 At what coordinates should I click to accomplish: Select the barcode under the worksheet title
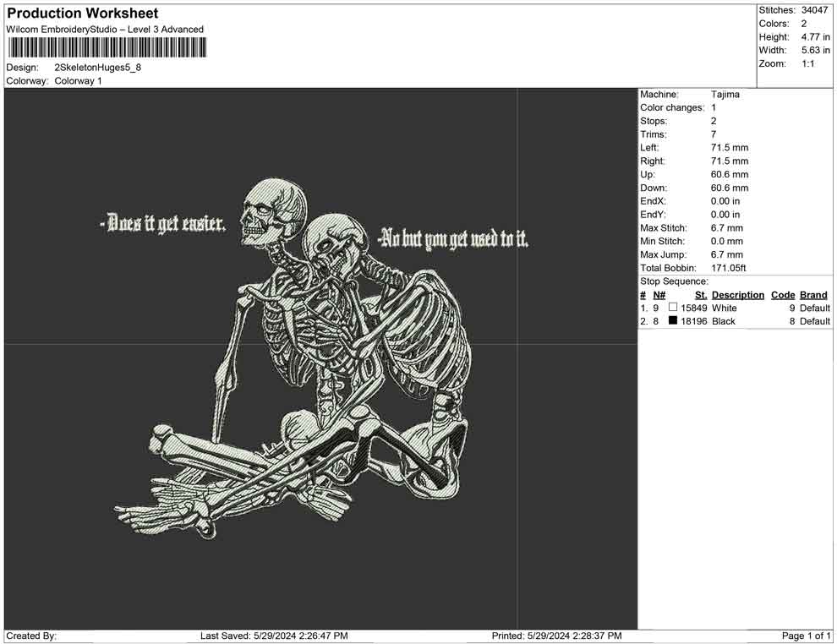[x=106, y=47]
